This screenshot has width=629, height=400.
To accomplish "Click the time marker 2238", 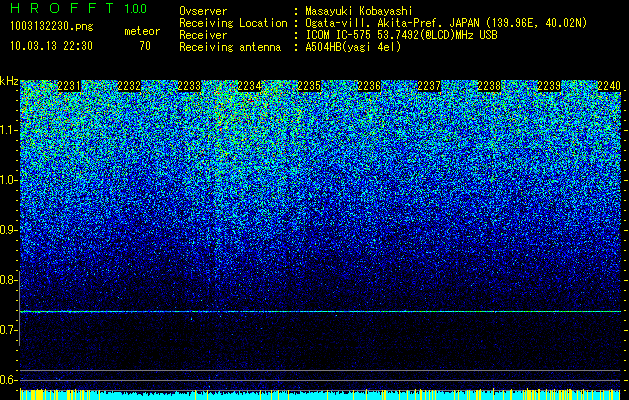I will tap(489, 86).
